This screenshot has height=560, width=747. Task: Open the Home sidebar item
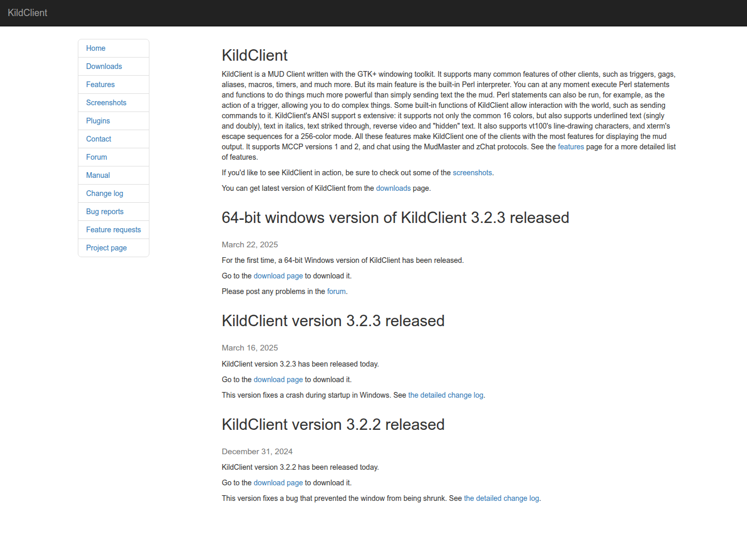click(x=114, y=48)
